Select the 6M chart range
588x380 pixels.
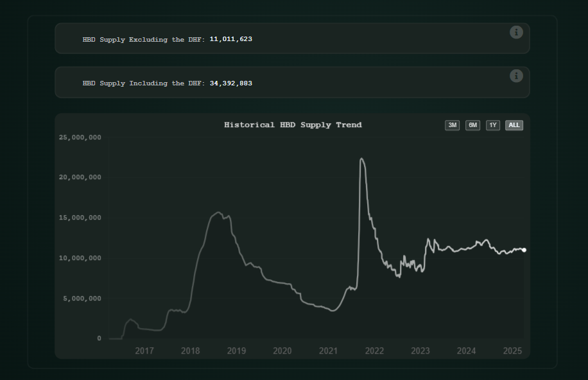click(x=472, y=125)
